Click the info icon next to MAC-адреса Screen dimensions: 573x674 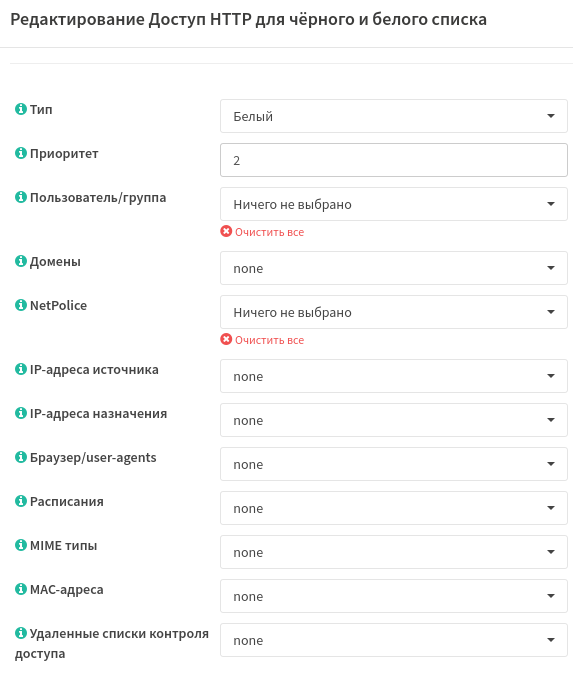point(21,589)
